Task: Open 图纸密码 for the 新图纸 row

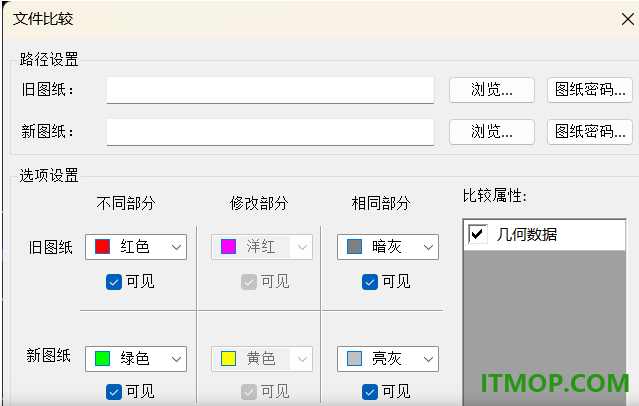Action: tap(590, 132)
